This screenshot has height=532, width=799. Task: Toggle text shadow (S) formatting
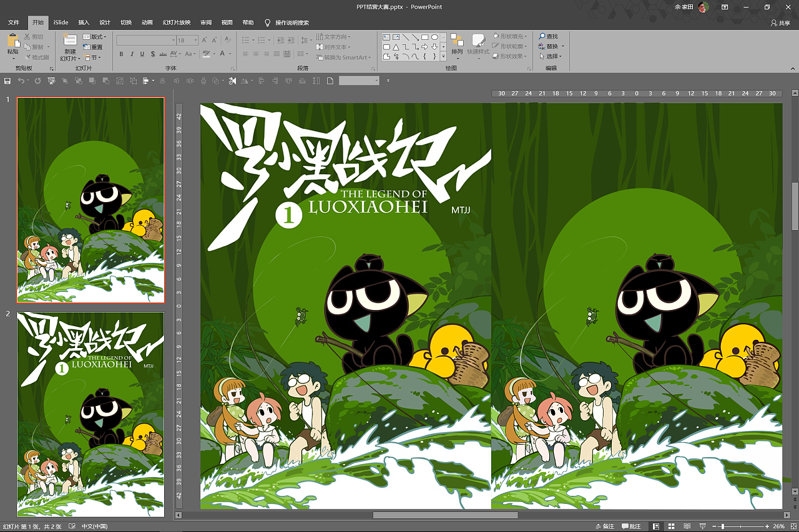coord(153,54)
